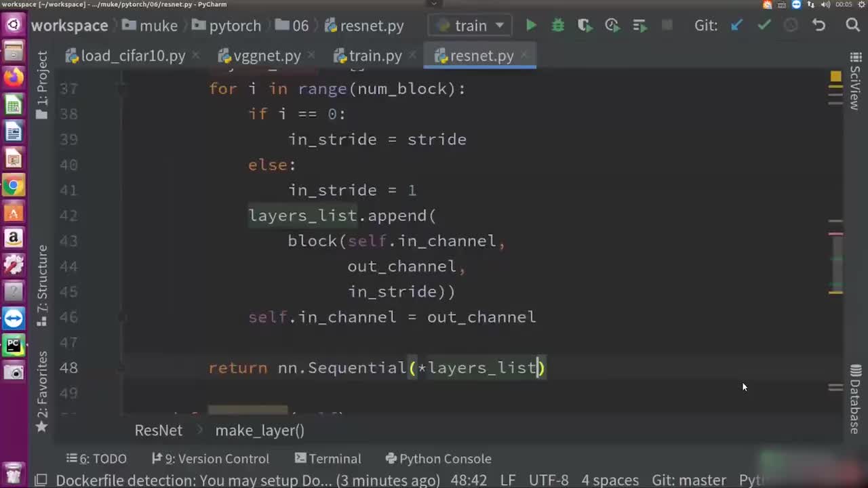This screenshot has width=868, height=488.
Task: Open Search Everywhere magnifier icon
Action: [853, 26]
